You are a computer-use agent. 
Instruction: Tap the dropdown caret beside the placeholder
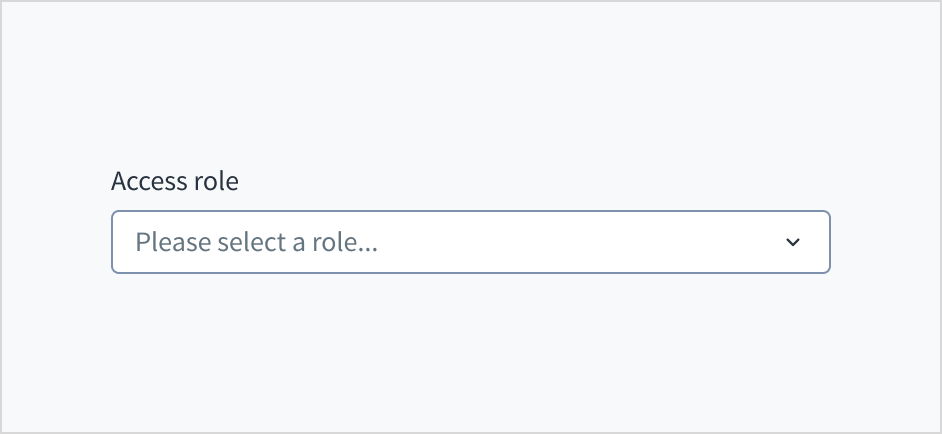click(793, 242)
